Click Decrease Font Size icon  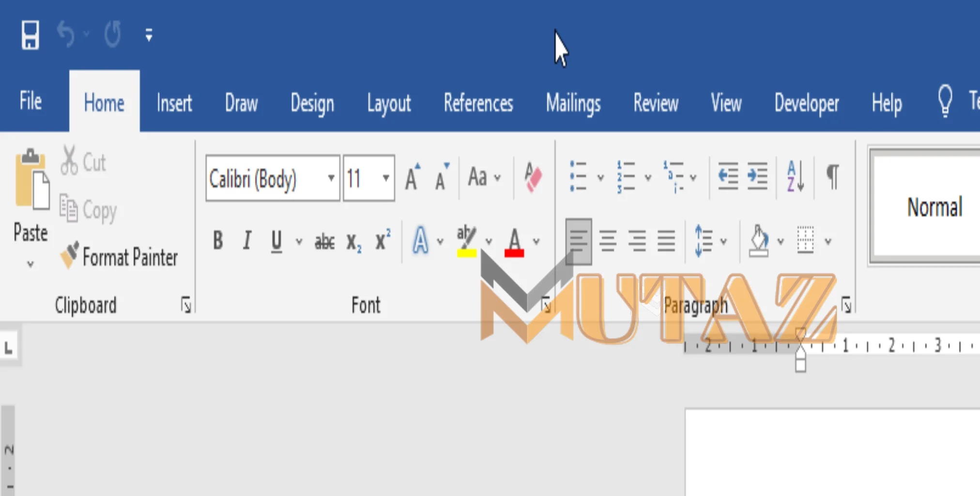tap(442, 177)
